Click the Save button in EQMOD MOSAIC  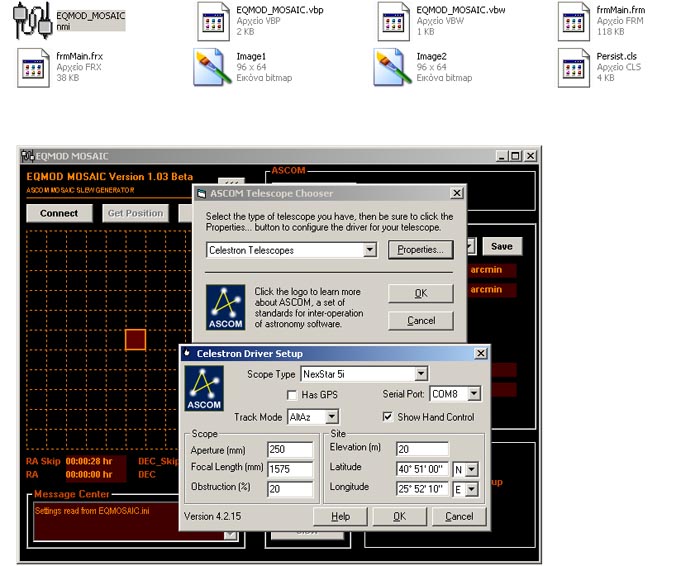click(x=502, y=246)
